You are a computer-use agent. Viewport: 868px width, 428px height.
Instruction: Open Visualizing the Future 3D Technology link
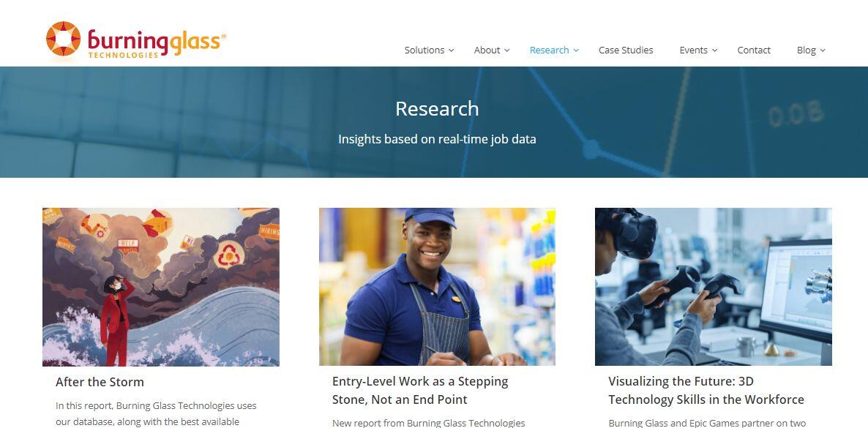point(706,391)
